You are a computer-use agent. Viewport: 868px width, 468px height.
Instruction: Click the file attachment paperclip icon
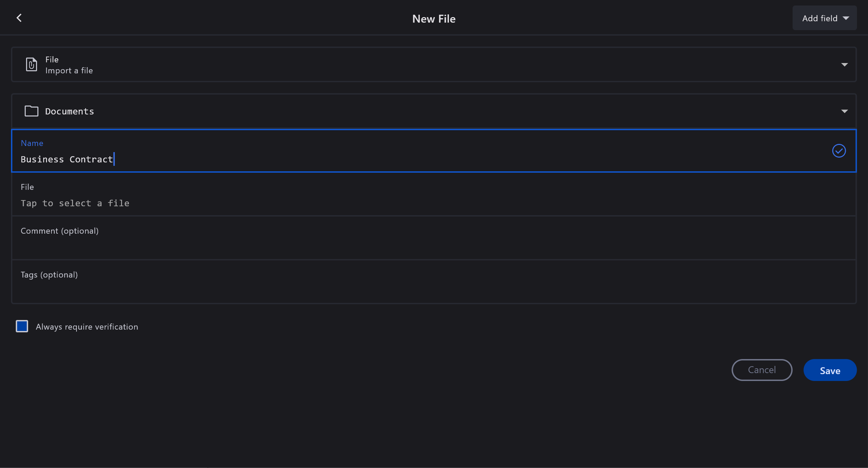[x=31, y=64]
